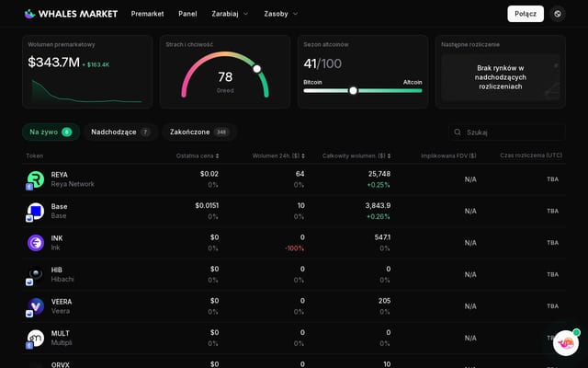Click the 41/100 altcoin season score

(x=322, y=63)
